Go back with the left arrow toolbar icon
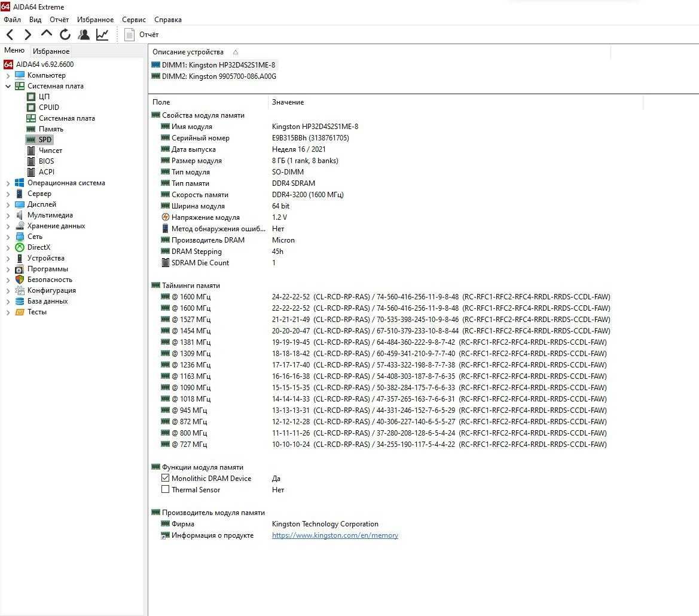 click(x=10, y=34)
